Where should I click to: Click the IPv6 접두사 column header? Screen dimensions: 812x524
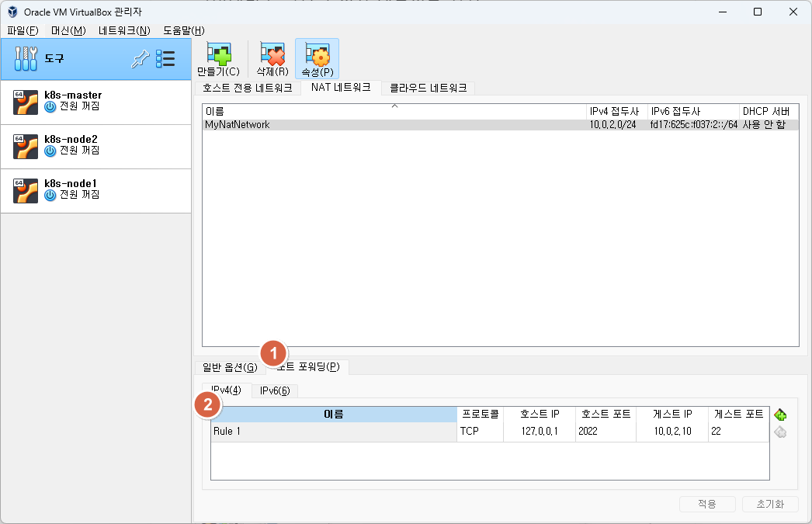[693, 111]
